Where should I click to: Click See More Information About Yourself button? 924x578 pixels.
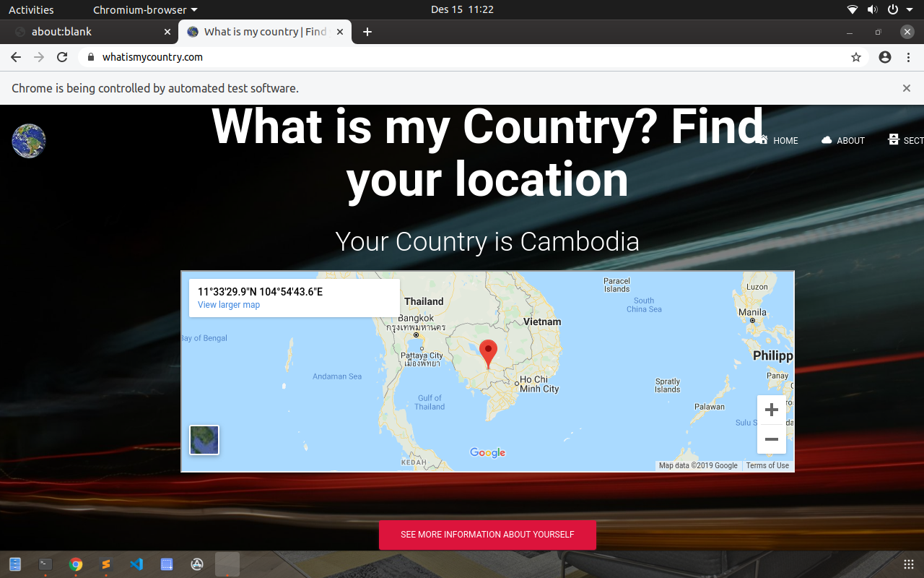click(487, 535)
